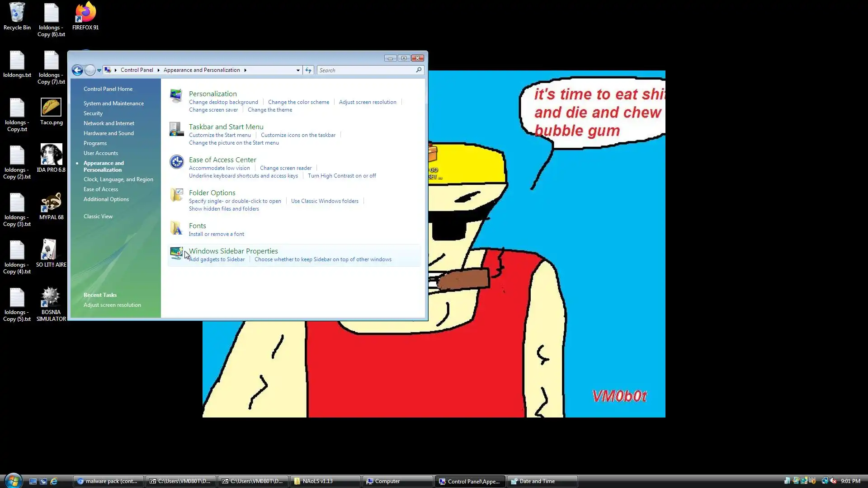
Task: Click the Windows Sidebar Properties icon
Action: tap(176, 253)
